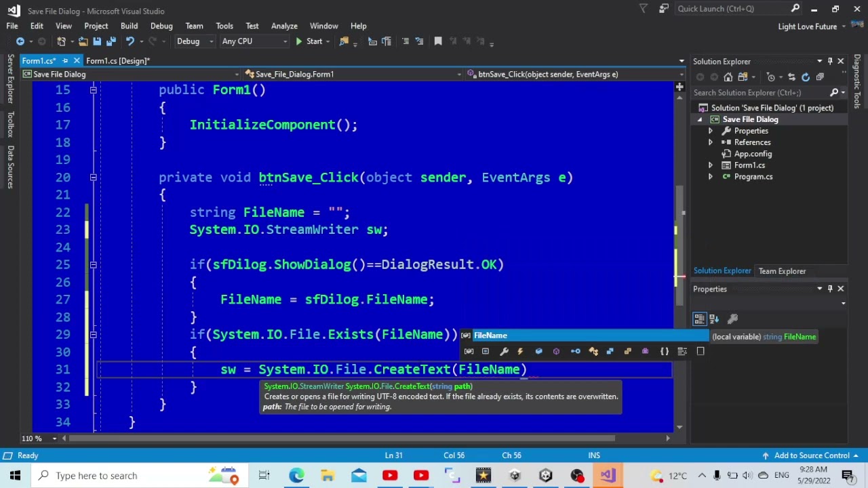Open the Debug configuration dropdown
868x488 pixels.
[195, 41]
